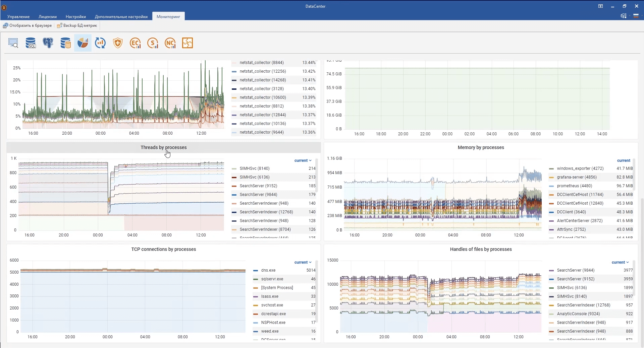Toggle AnalyticConsole (9324) series in Handles legend
644x348 pixels.
[578, 314]
